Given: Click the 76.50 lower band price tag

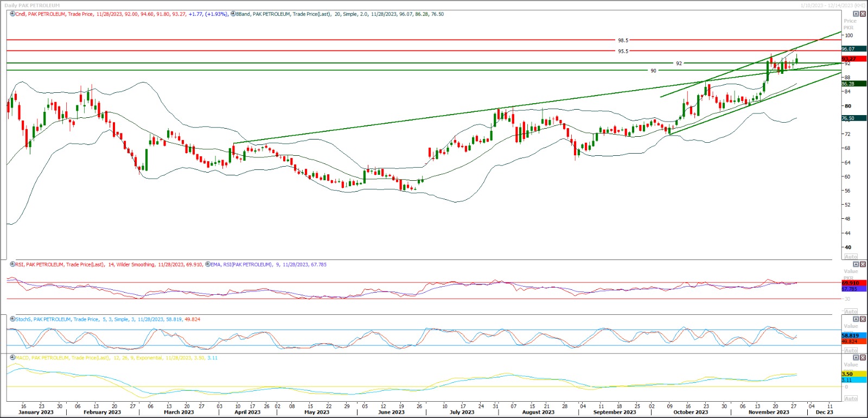Looking at the screenshot, I should tap(854, 118).
